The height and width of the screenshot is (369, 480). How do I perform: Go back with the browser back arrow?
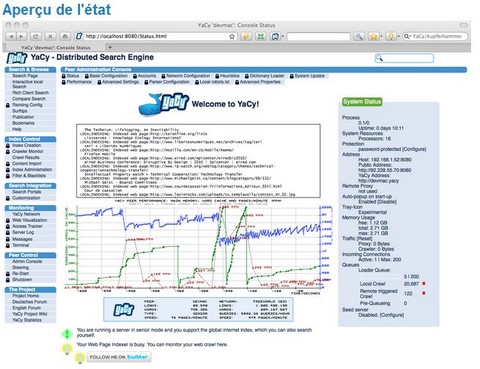(x=11, y=36)
